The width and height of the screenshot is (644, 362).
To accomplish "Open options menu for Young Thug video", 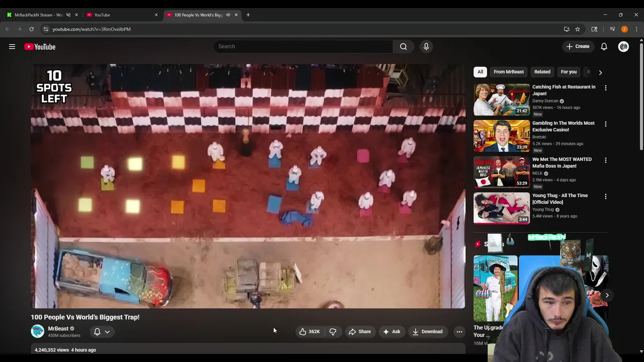I will [605, 196].
